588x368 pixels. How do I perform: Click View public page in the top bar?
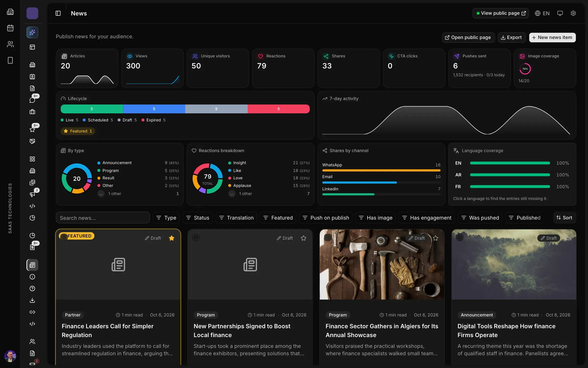coord(501,13)
